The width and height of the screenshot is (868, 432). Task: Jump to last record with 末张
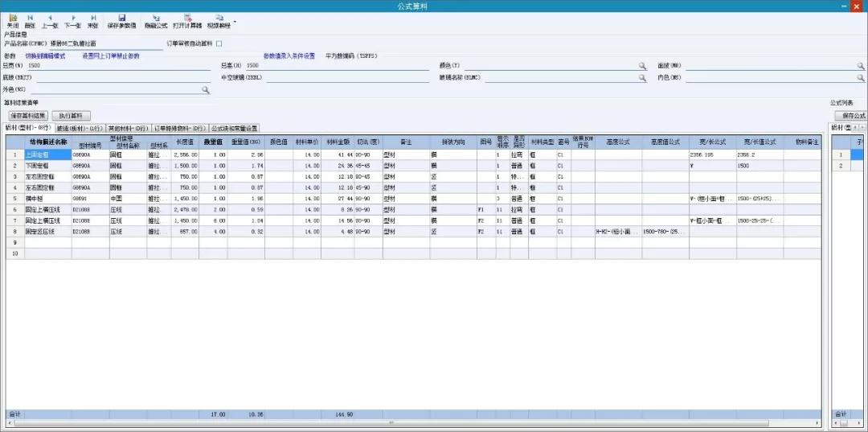tap(93, 22)
